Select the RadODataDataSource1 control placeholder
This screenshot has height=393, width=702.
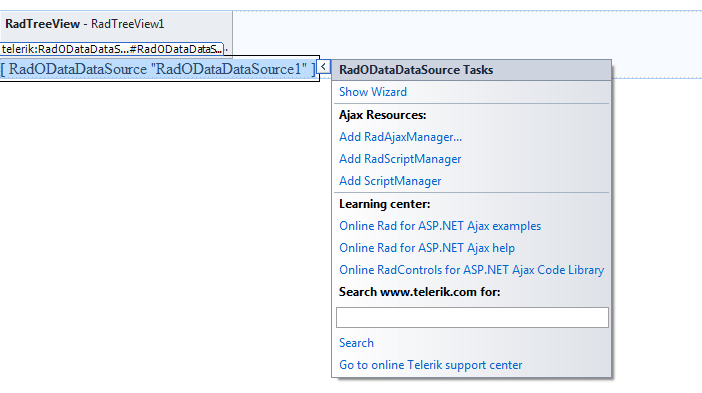[158, 69]
